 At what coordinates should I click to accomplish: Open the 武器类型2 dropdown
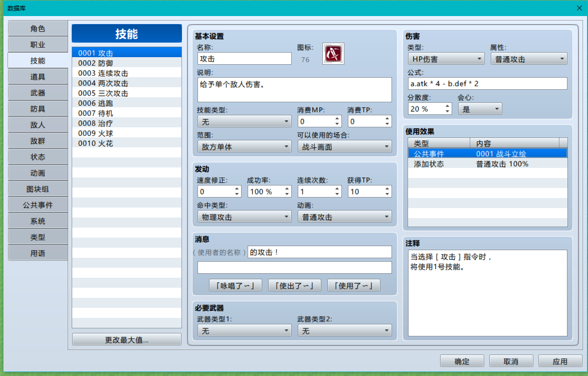tap(344, 331)
